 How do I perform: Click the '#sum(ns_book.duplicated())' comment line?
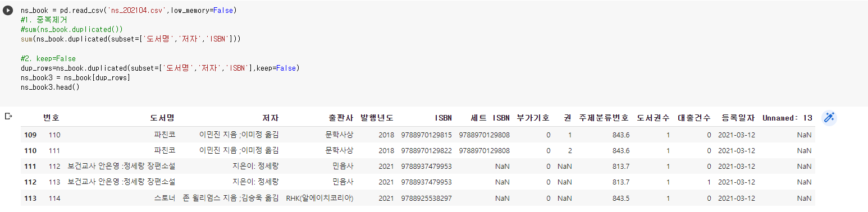[x=71, y=29]
